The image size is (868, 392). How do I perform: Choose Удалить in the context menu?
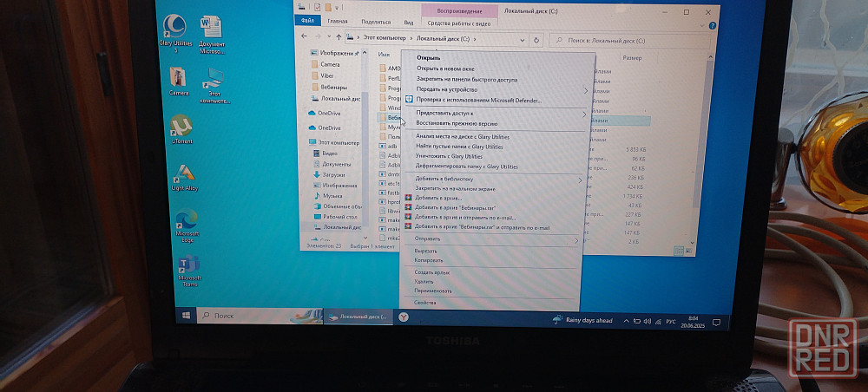(424, 282)
